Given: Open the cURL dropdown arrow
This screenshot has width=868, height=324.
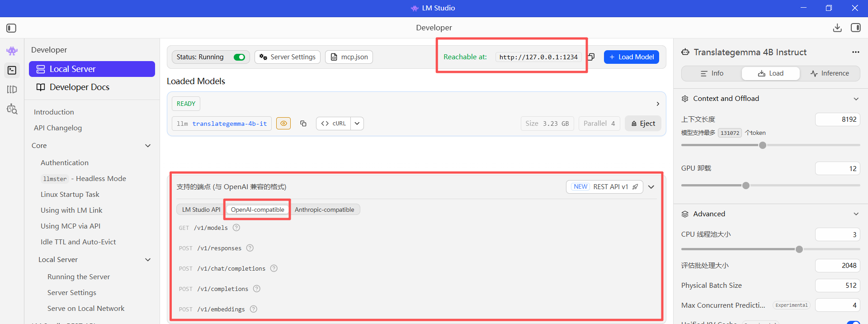Looking at the screenshot, I should (357, 124).
